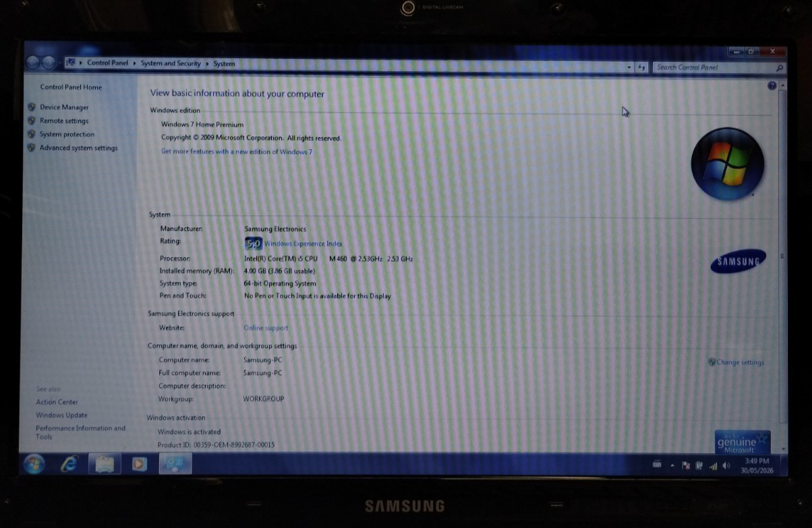The width and height of the screenshot is (812, 528).
Task: Click the processor text 'Intel(R) Core(TM) i5 CPU'
Action: (281, 258)
